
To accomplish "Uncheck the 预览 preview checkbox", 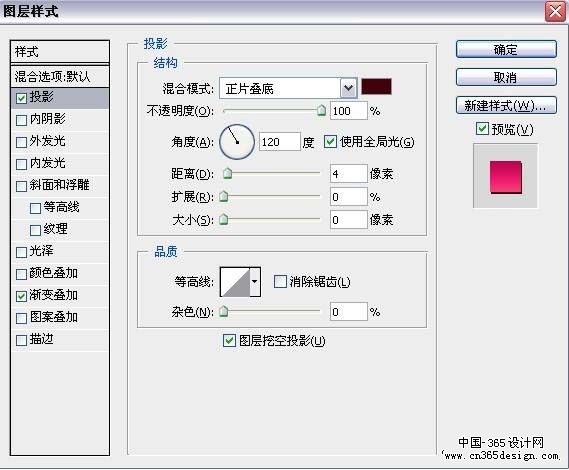I will coord(482,128).
